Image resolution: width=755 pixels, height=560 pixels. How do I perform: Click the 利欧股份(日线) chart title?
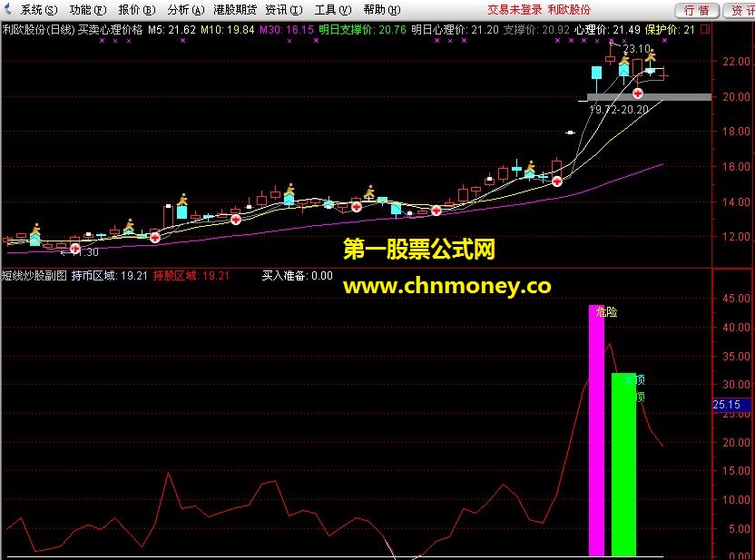coord(39,29)
